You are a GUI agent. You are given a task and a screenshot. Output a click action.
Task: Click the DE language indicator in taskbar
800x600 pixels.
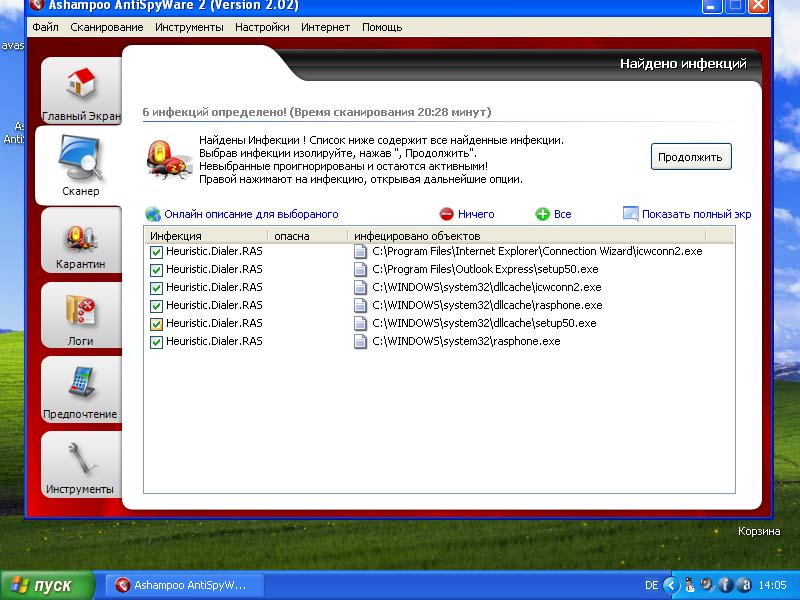[x=652, y=585]
